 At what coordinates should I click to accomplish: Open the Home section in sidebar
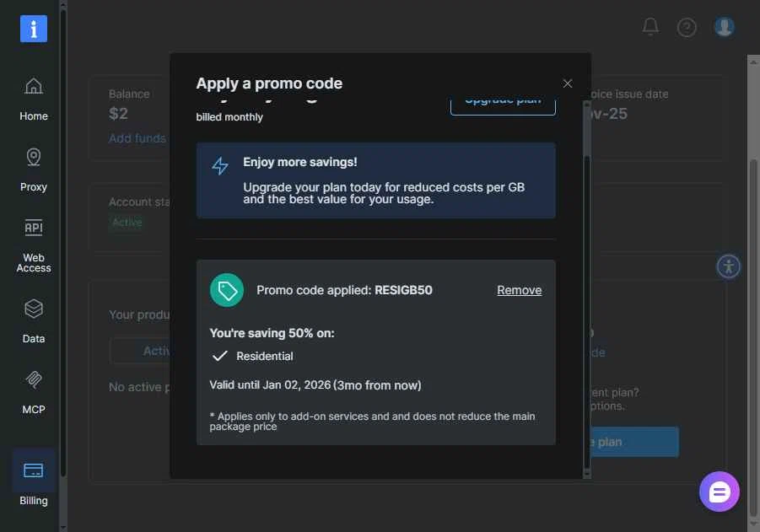pyautogui.click(x=34, y=99)
